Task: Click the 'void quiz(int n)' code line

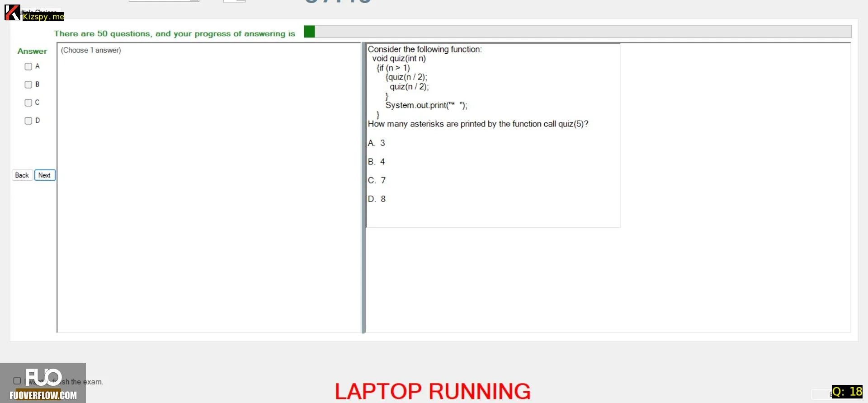Action: [399, 58]
